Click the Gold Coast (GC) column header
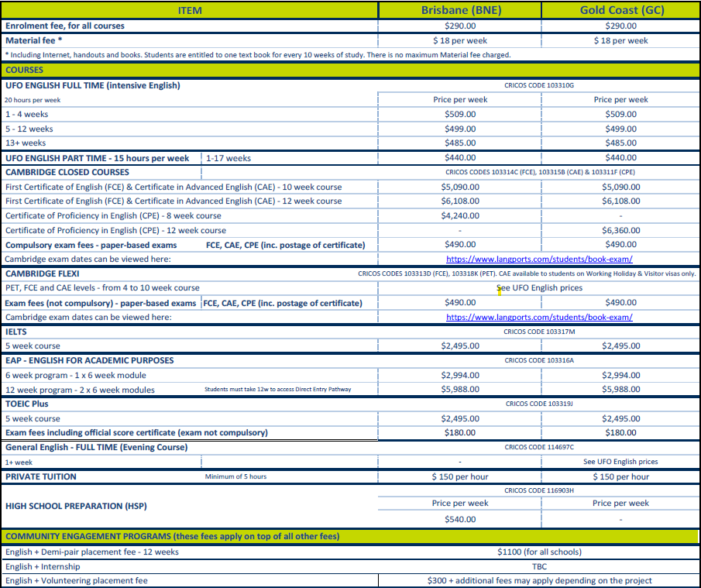The width and height of the screenshot is (701, 588). tap(621, 10)
